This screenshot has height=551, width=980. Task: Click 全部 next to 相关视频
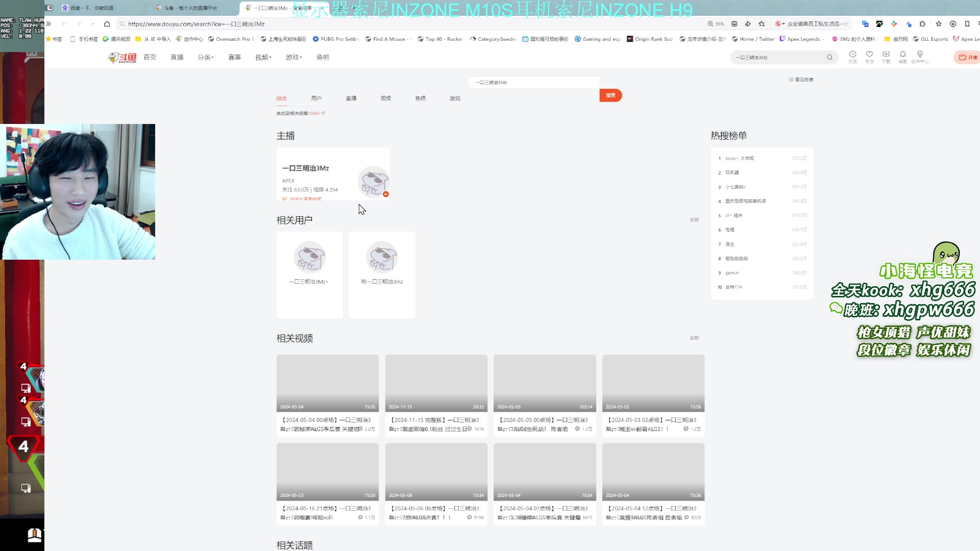(x=694, y=338)
